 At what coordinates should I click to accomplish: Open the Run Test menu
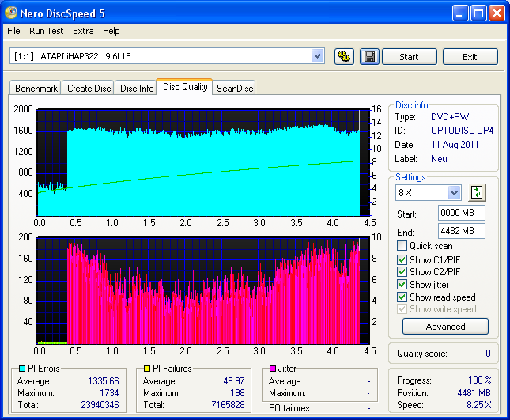pos(46,31)
